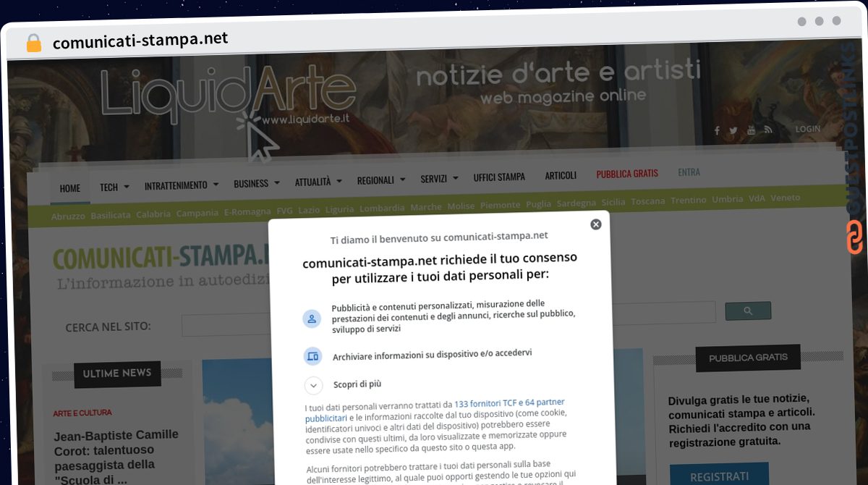The image size is (868, 485).
Task: Open the TECH dropdown menu
Action: pos(114,187)
